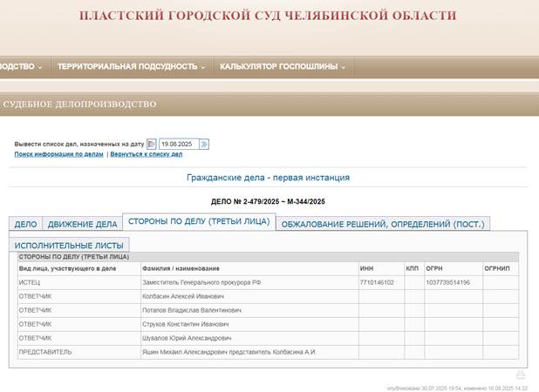Click Поиск информации по делам link
Viewport: 539px width, 392px height.
point(58,154)
